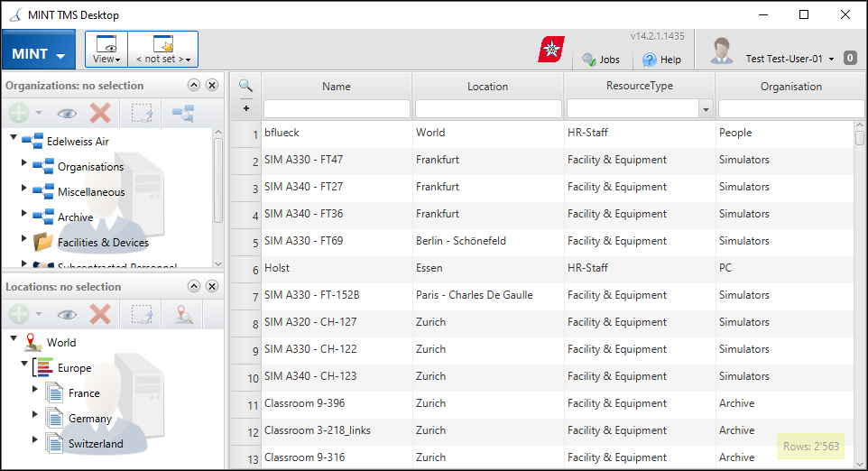
Task: Select Switzerland in the locations tree
Action: (x=96, y=444)
